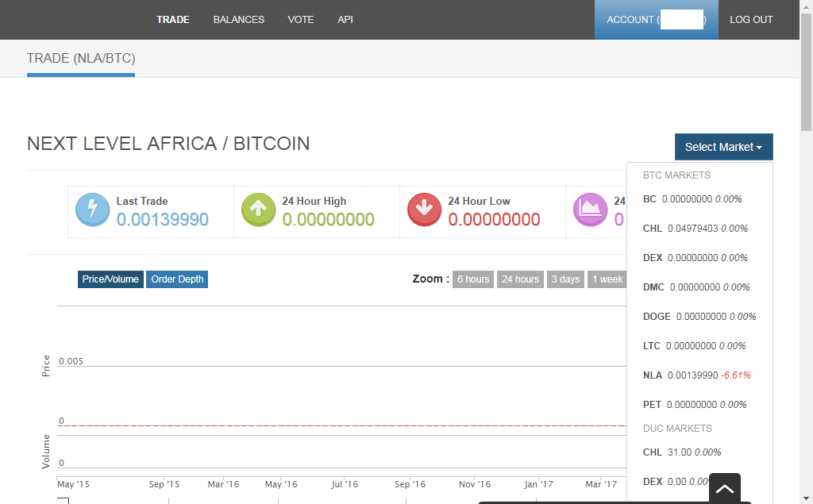
Task: Set chart zoom to 6 hours
Action: click(x=473, y=279)
